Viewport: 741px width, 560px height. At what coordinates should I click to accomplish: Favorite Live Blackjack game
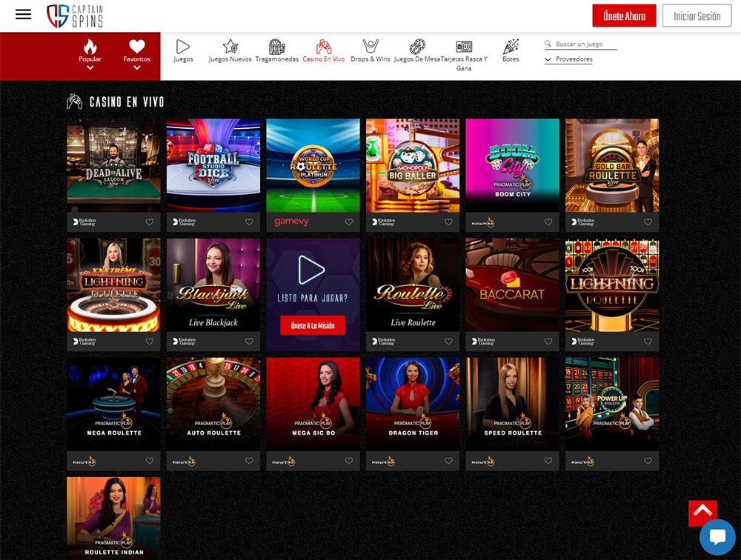pos(249,341)
